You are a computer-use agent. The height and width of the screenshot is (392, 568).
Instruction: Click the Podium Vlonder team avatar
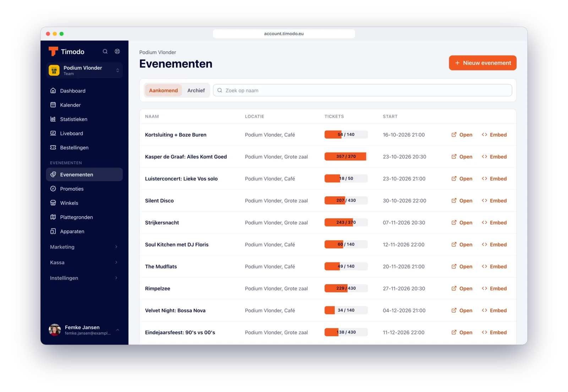[54, 70]
